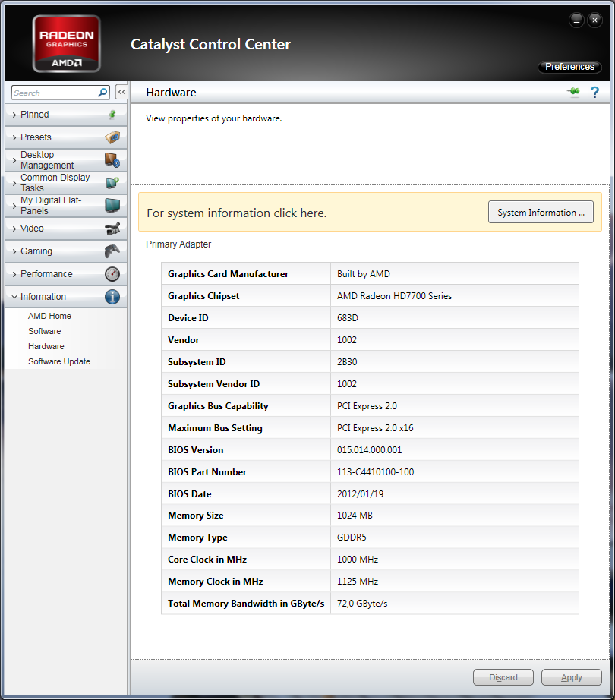Click the Presets icon in sidebar
Screen dimensions: 615x700
pyautogui.click(x=112, y=137)
